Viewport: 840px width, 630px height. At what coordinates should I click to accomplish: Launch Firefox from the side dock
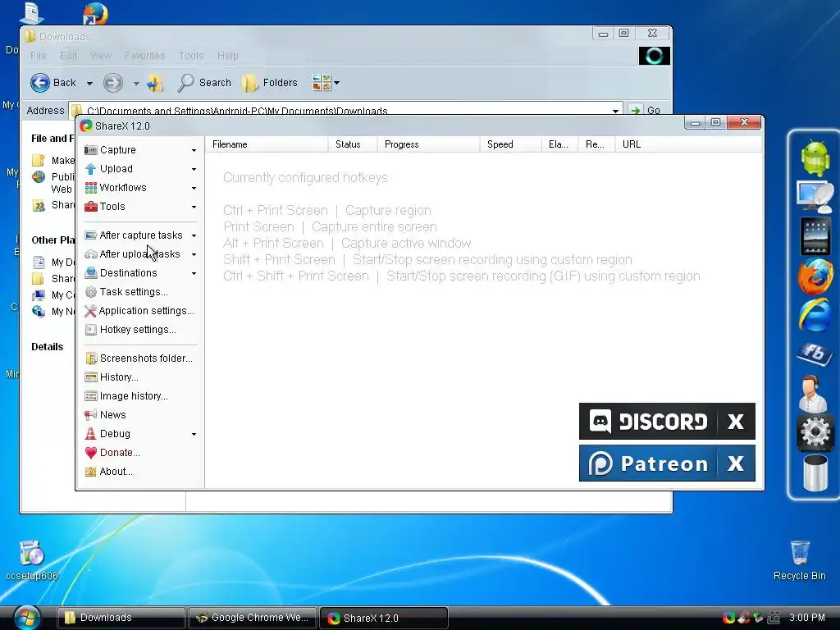click(x=815, y=276)
